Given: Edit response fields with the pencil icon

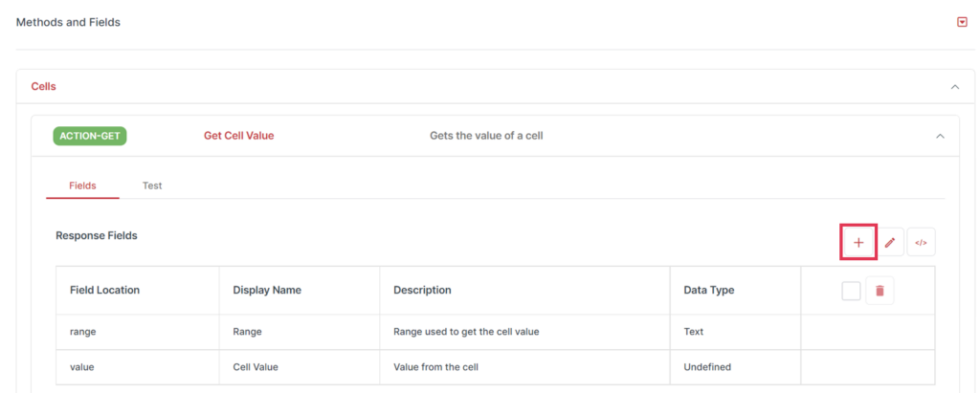Looking at the screenshot, I should coord(890,243).
